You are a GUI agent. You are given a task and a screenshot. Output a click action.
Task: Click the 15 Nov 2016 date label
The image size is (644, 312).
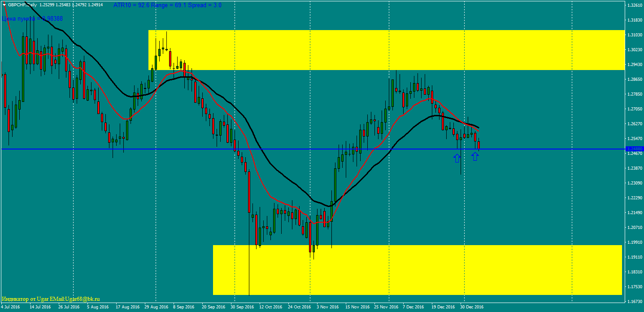357,307
